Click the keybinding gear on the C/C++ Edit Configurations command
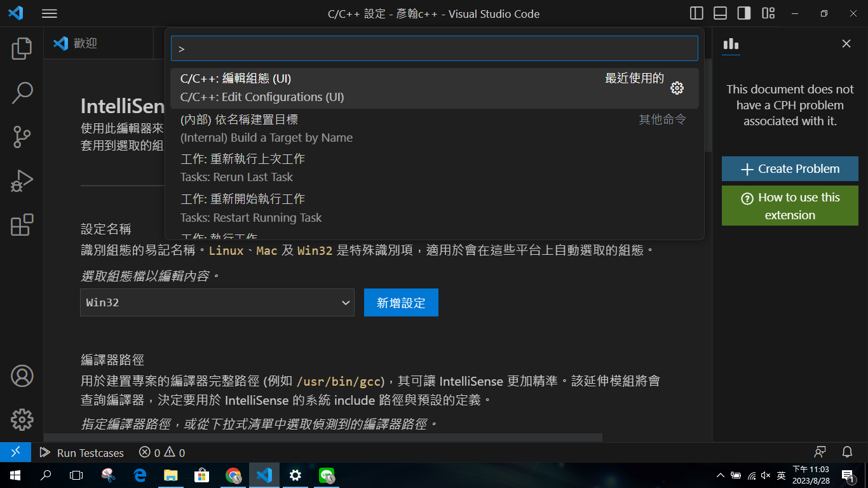Screen dimensions: 868x488 click(x=677, y=88)
